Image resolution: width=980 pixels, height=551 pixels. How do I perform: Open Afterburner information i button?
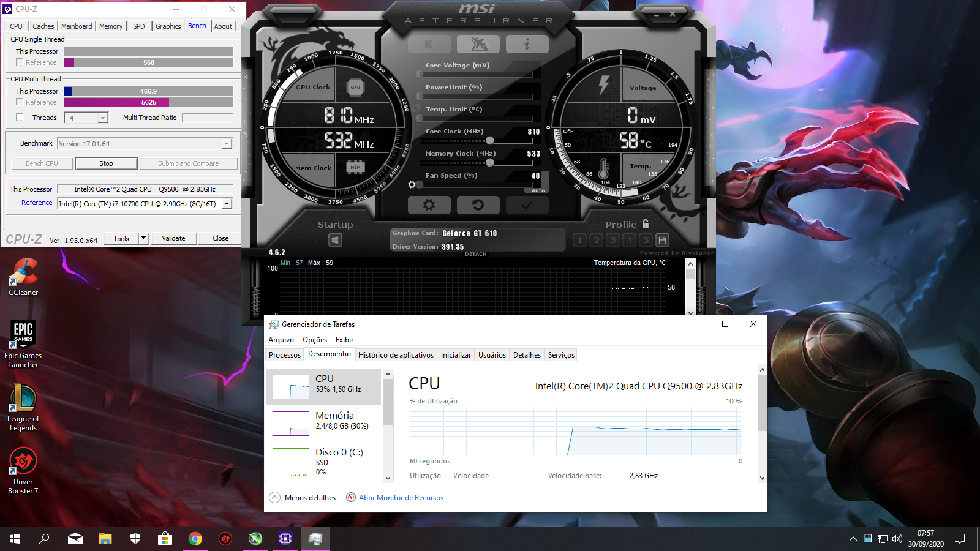[527, 44]
